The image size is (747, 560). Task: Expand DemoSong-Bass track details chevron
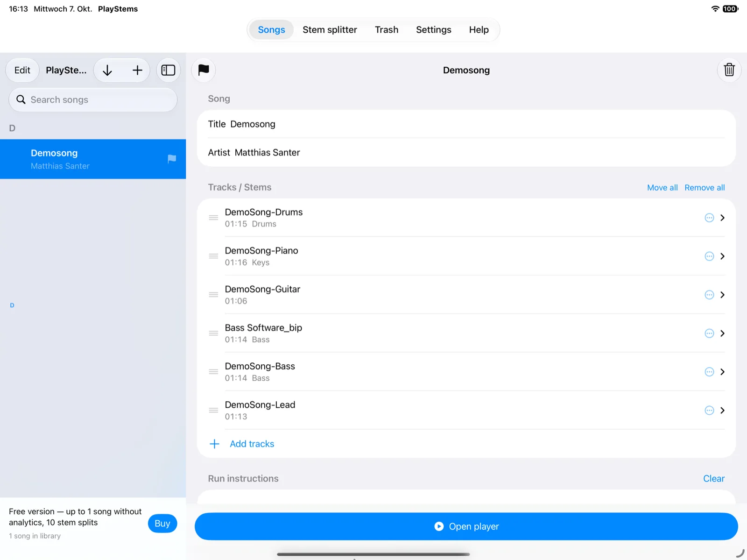pos(722,372)
